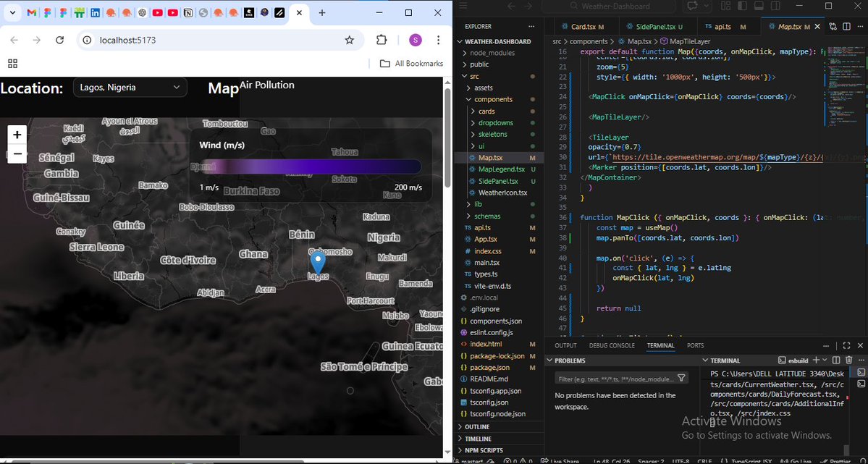The image size is (868, 464).
Task: Click the wind speed gradient slider
Action: click(x=311, y=166)
